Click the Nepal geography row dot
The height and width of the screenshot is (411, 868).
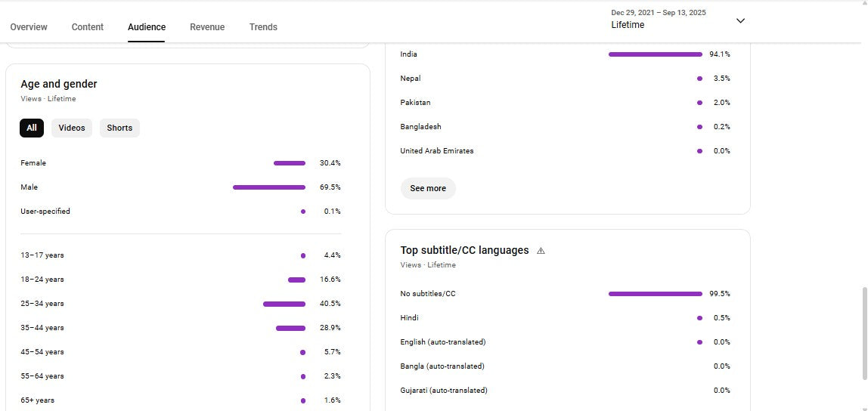[x=700, y=79]
